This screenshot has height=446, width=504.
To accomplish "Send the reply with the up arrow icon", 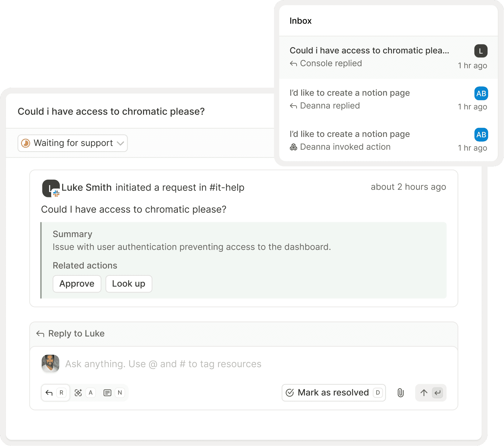I will 424,393.
